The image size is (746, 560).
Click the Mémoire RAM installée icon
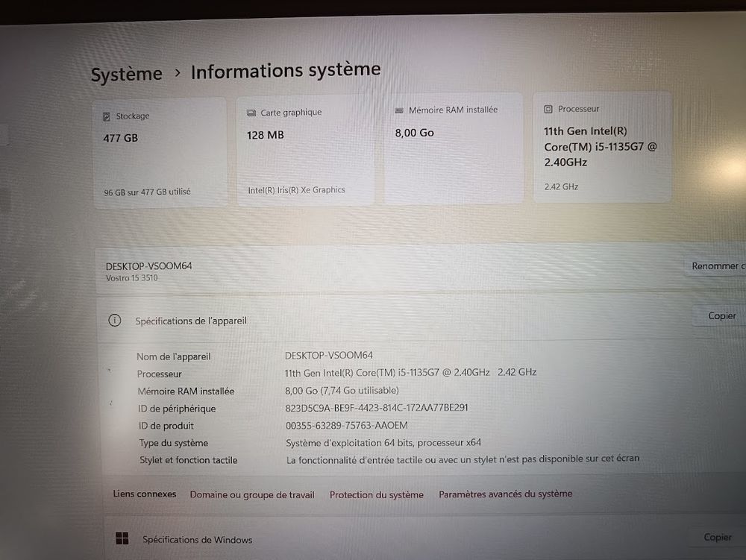[399, 110]
